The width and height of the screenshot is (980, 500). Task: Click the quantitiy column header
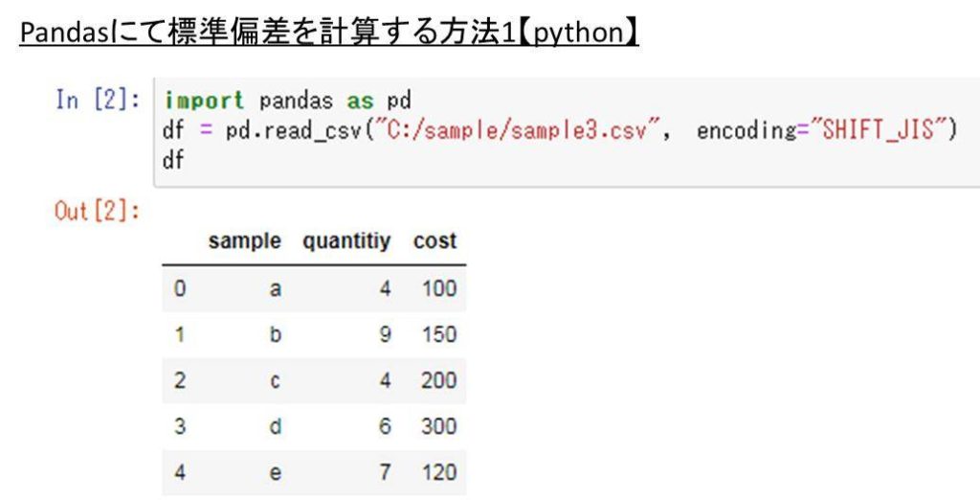point(346,241)
